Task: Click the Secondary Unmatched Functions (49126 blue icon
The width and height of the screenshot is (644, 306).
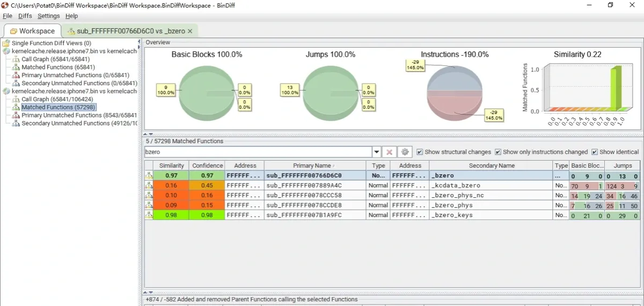Action: point(16,123)
